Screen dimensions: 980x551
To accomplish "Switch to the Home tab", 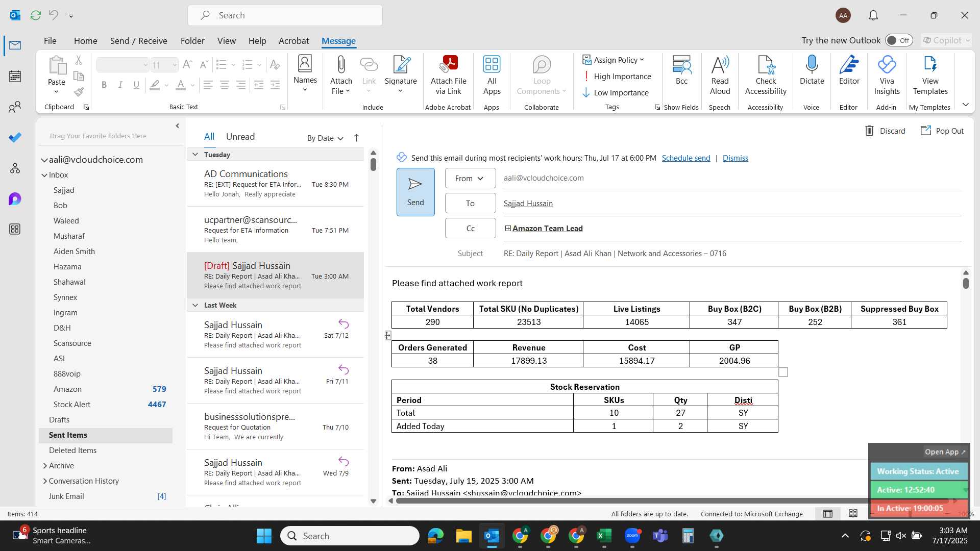I will [x=85, y=41].
